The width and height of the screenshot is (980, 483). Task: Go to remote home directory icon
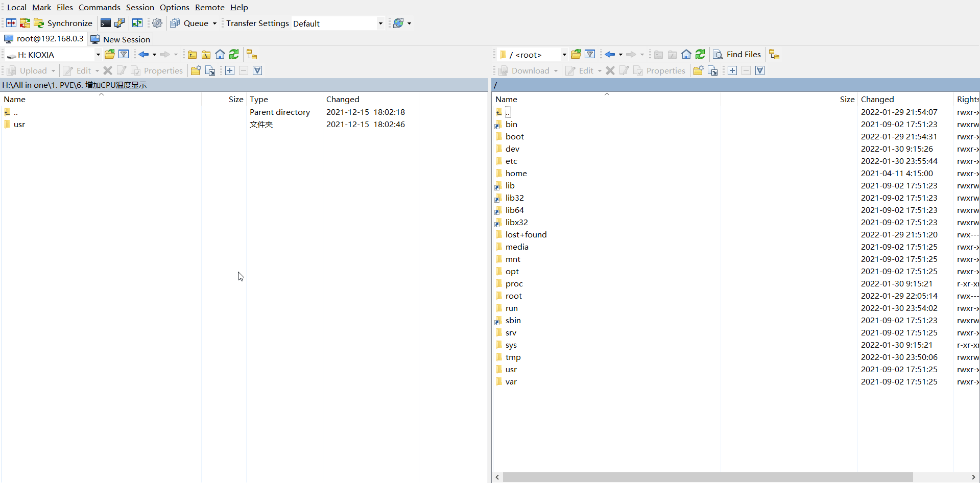click(x=686, y=54)
